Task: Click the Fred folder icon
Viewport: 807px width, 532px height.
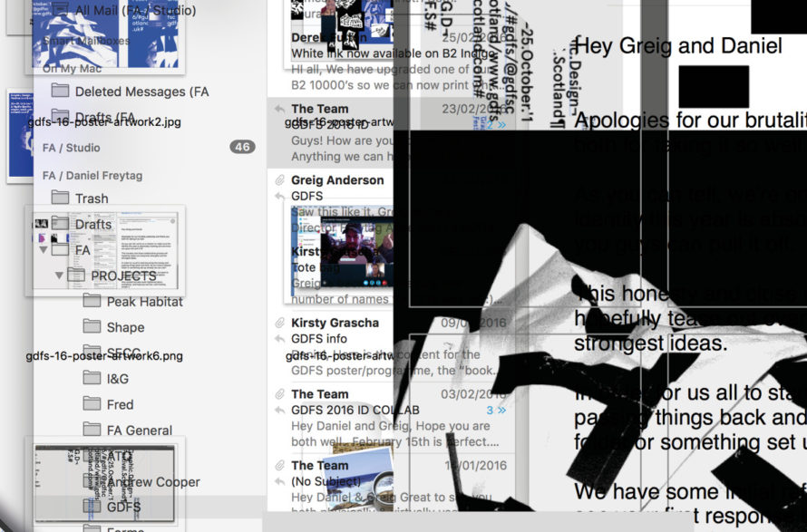Action: coord(92,404)
